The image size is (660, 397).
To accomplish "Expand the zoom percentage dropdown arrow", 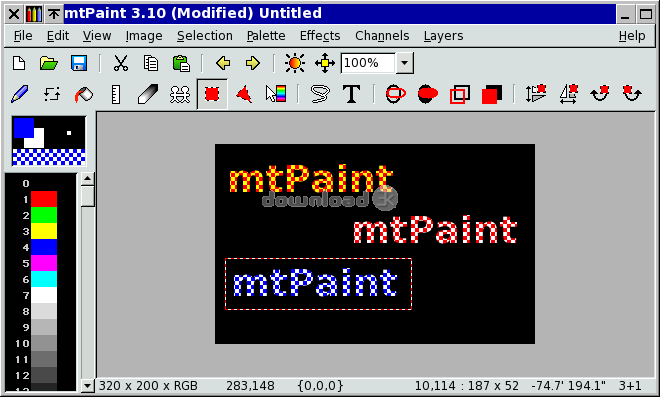I will click(405, 63).
